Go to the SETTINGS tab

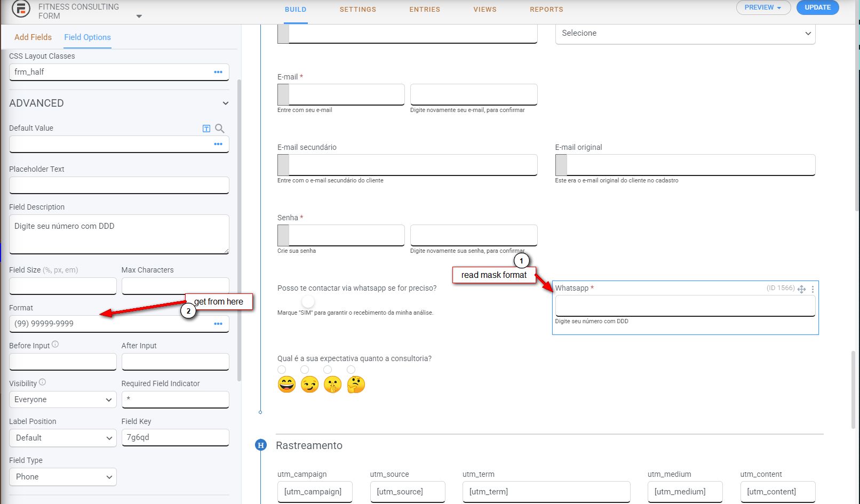click(x=358, y=10)
